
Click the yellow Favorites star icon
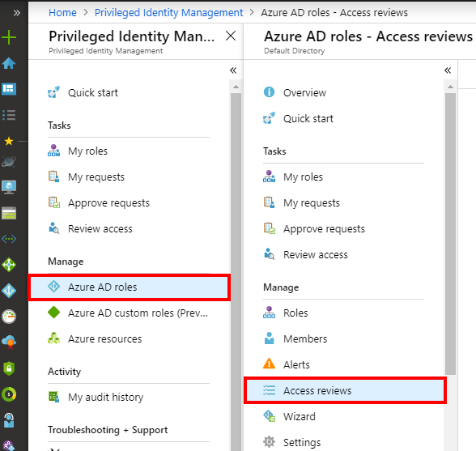[x=9, y=141]
